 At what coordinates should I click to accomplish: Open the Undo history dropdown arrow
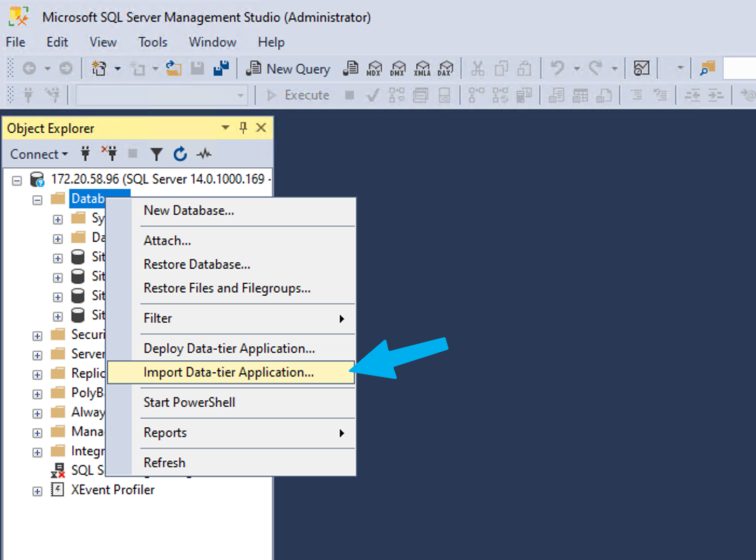(576, 69)
